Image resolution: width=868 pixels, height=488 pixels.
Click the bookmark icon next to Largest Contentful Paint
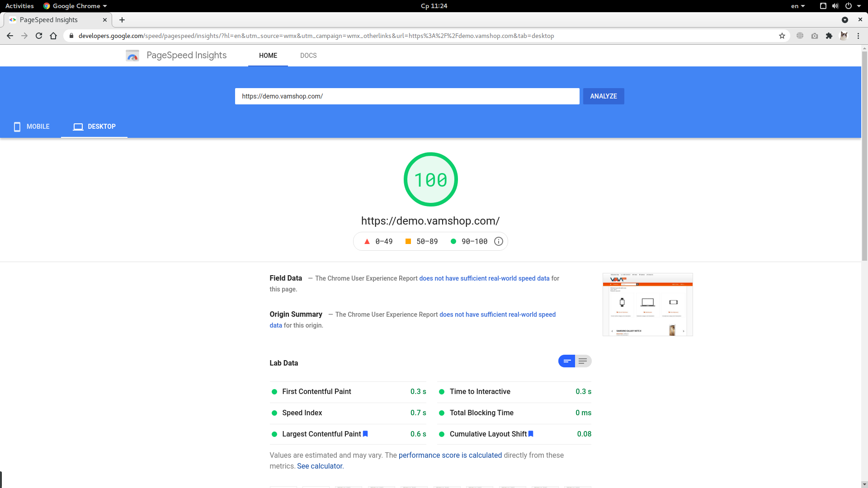pyautogui.click(x=365, y=434)
